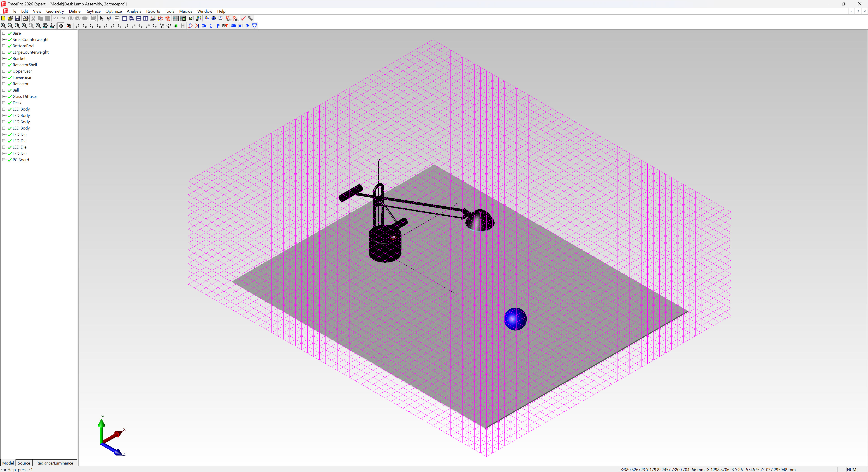Viewport: 868px width, 472px height.
Task: Expand the LowerGear tree node
Action: click(4, 78)
